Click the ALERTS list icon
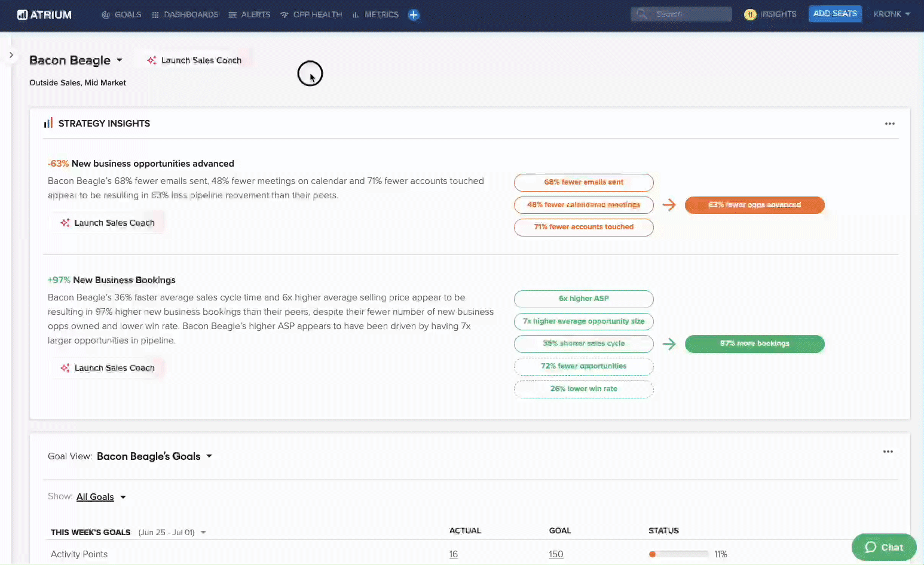The width and height of the screenshot is (924, 565). (232, 14)
